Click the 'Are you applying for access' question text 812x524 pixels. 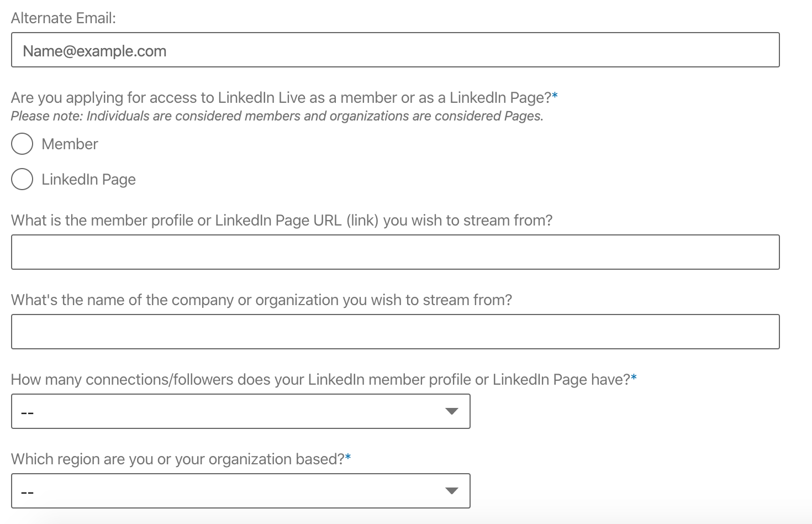[x=281, y=98]
